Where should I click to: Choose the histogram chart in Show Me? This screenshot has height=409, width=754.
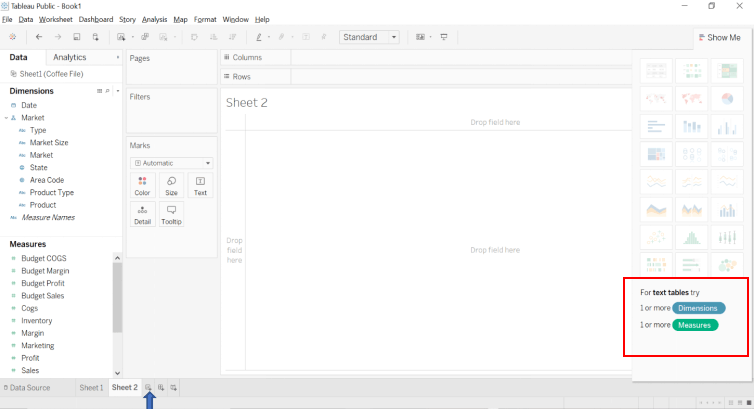691,237
